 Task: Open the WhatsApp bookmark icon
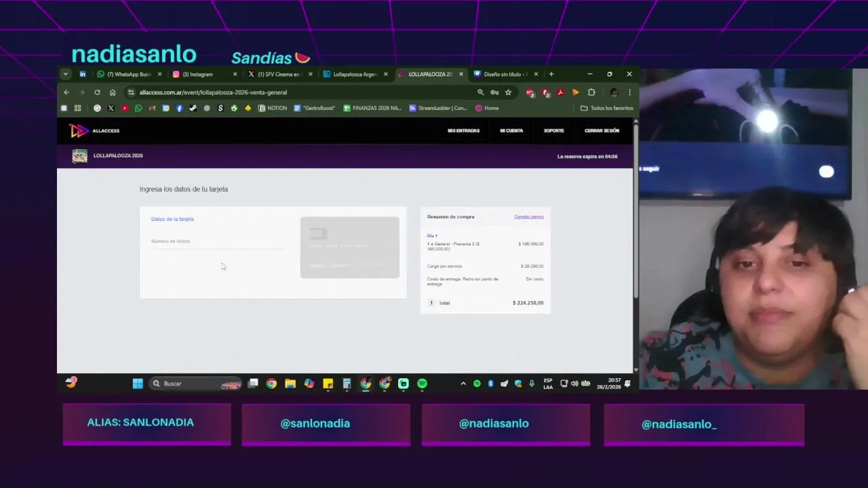pyautogui.click(x=138, y=108)
